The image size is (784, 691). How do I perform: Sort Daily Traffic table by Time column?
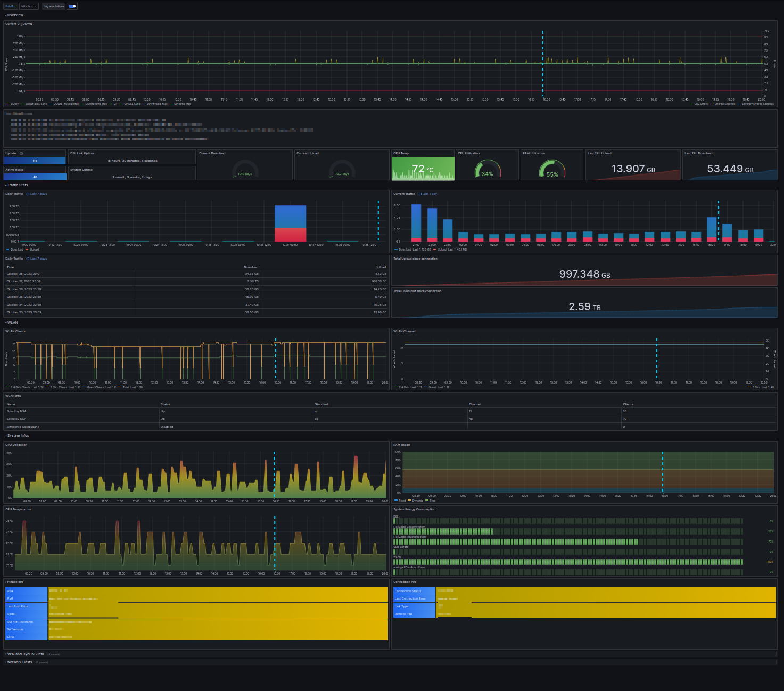tap(10, 267)
